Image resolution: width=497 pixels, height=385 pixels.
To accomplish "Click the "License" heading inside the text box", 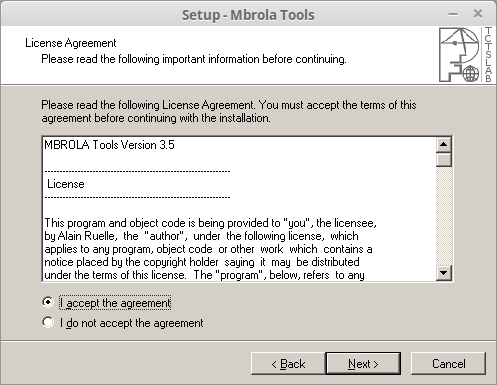I will coord(66,184).
